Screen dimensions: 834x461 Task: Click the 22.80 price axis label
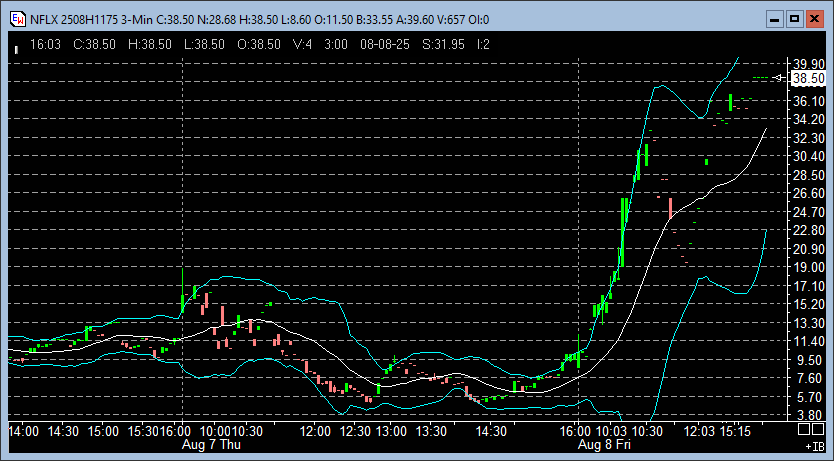click(808, 231)
